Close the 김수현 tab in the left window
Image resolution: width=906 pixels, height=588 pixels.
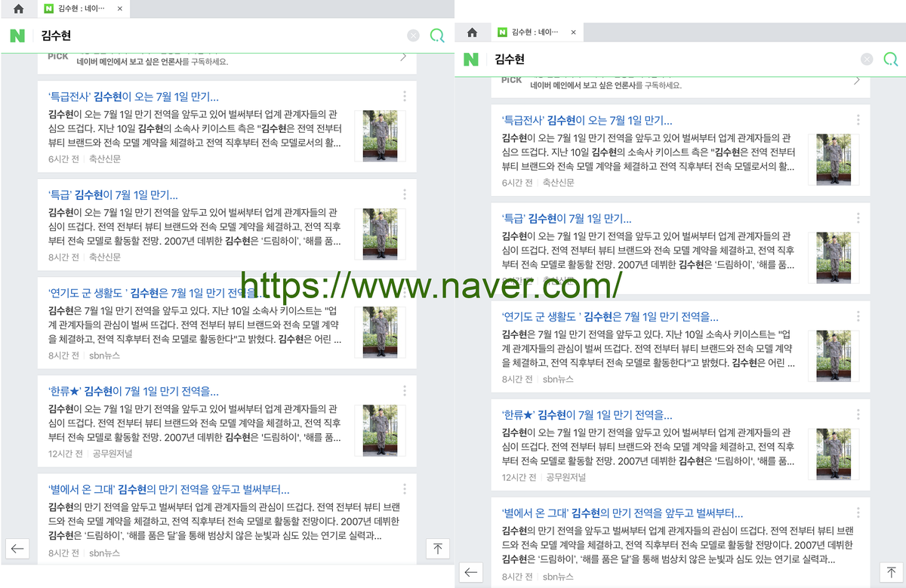tap(120, 9)
